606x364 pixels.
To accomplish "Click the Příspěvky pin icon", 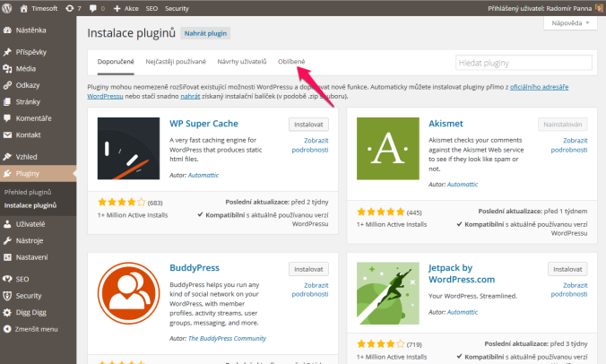I will pyautogui.click(x=7, y=52).
